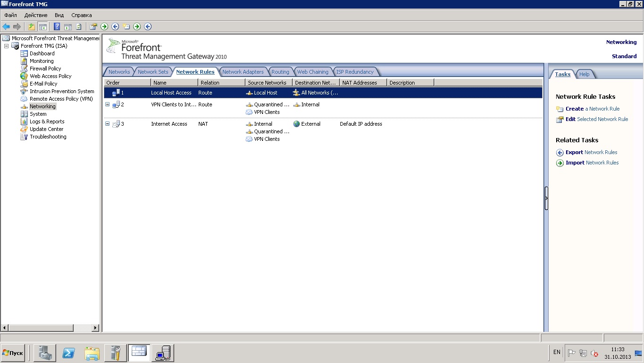Switch to the ISP Redundancy tab
The image size is (644, 363).
click(355, 72)
